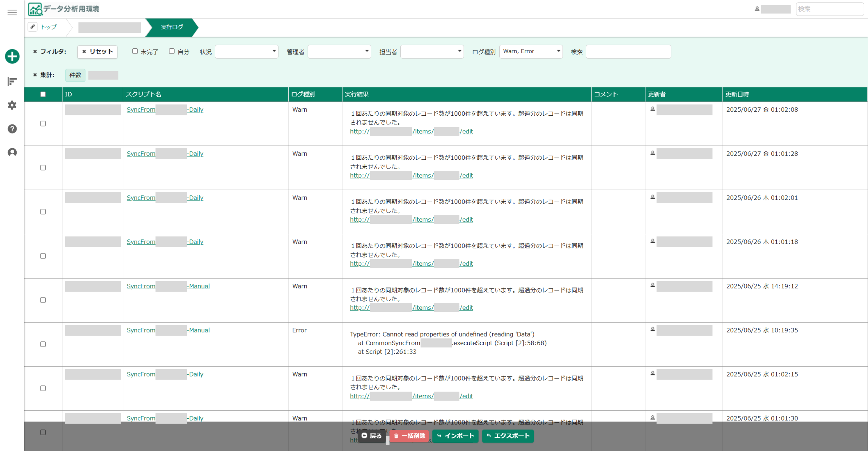Viewport: 868px width, 451px height.
Task: Open the ログ種別 Warn, Error dropdown
Action: pyautogui.click(x=531, y=52)
